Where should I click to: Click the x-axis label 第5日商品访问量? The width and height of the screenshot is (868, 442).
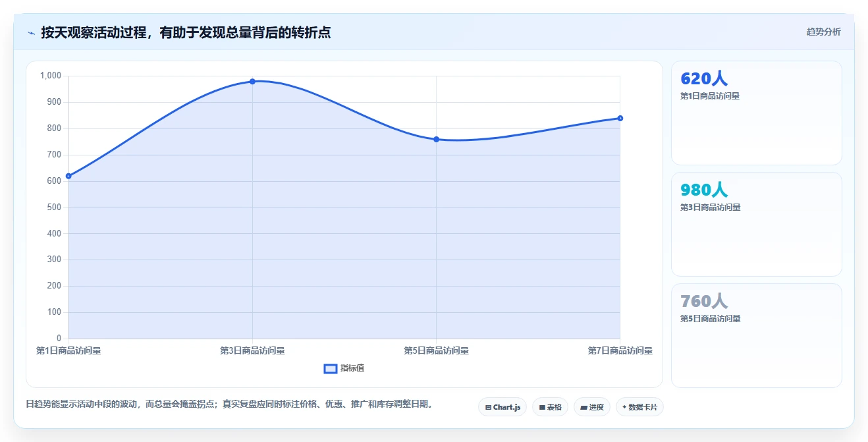436,351
